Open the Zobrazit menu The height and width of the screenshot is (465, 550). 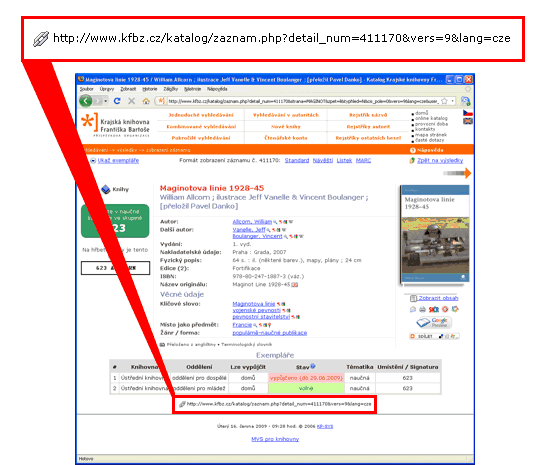point(128,89)
